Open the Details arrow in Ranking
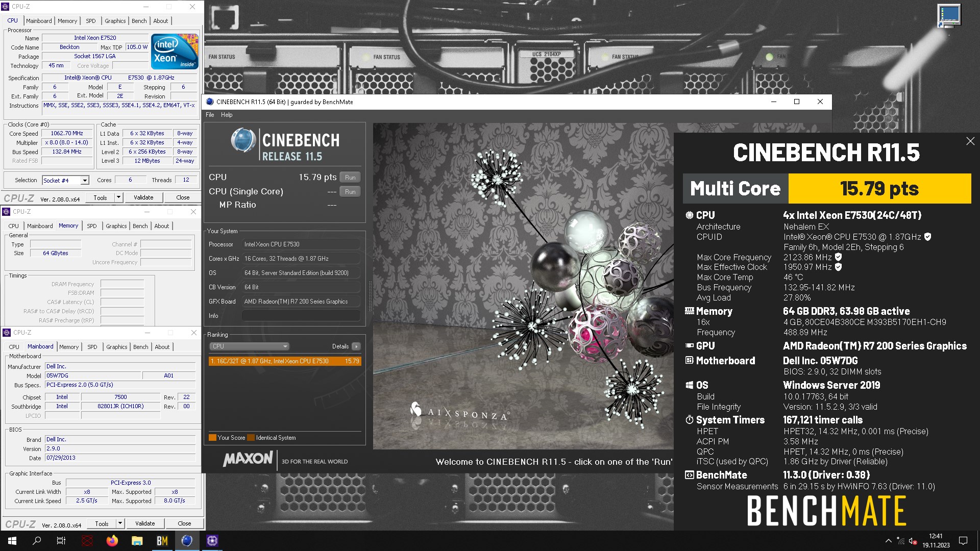980x551 pixels. click(356, 346)
